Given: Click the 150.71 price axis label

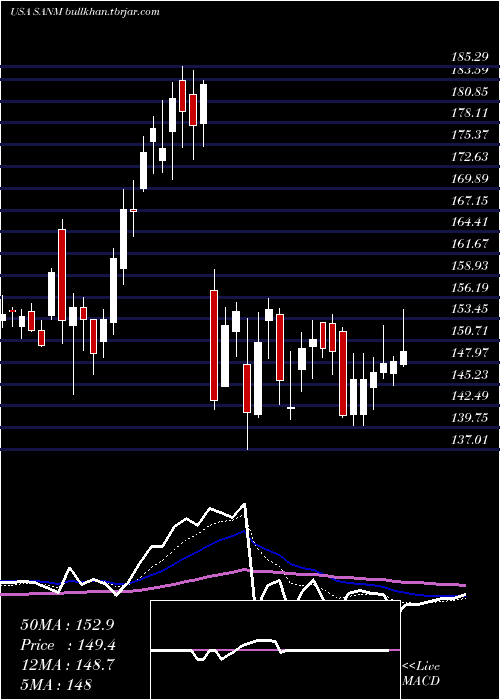Looking at the screenshot, I should [x=470, y=331].
